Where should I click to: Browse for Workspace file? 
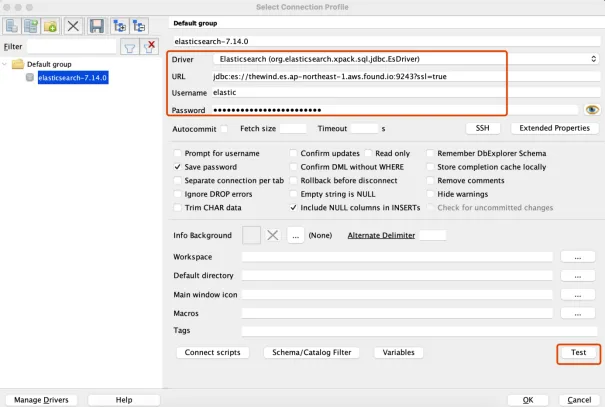[578, 257]
